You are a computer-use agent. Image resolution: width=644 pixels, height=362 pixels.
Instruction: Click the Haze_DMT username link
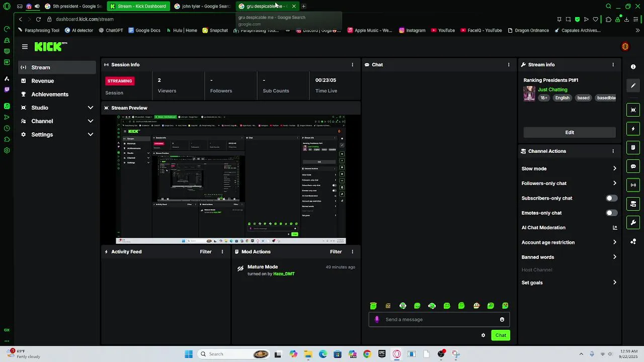click(x=284, y=274)
